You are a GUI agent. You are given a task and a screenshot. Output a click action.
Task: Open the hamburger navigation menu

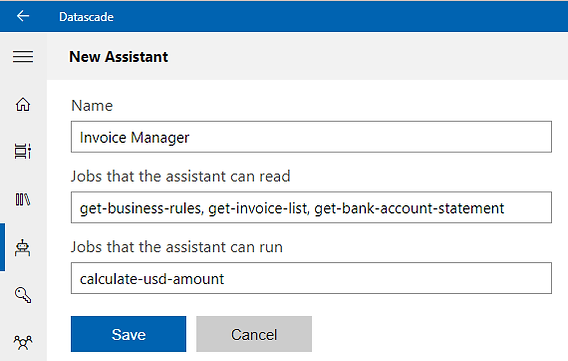click(x=23, y=56)
